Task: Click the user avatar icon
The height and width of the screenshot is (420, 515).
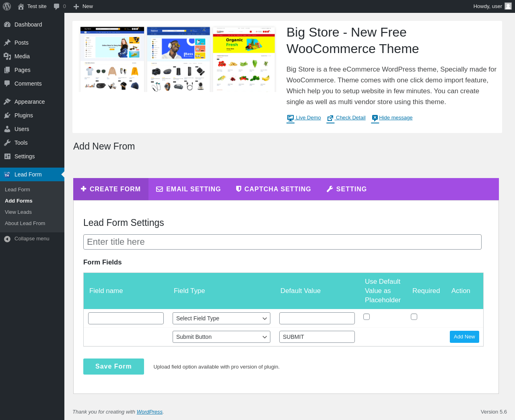Action: 508,6
